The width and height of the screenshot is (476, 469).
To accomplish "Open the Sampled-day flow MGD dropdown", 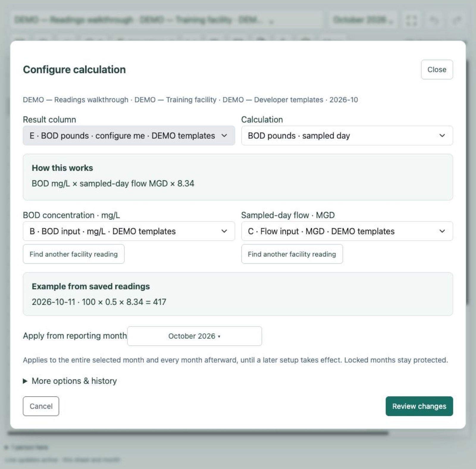I will pos(347,231).
